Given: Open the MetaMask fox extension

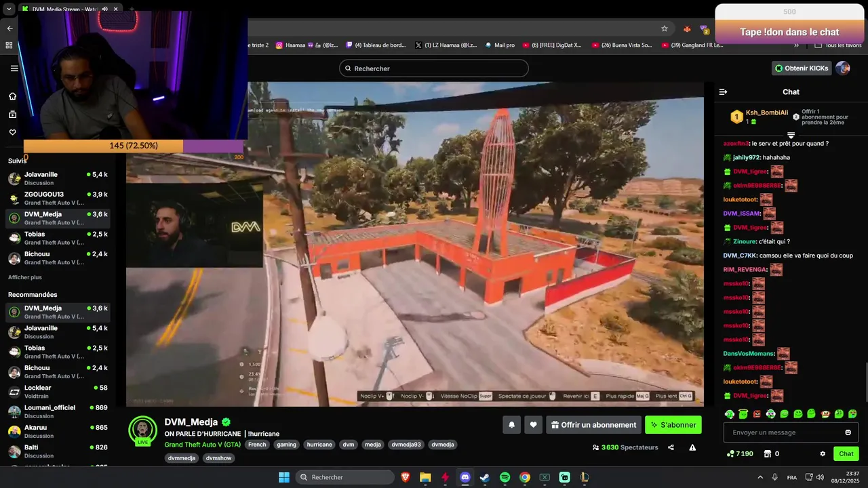Looking at the screenshot, I should (x=687, y=28).
